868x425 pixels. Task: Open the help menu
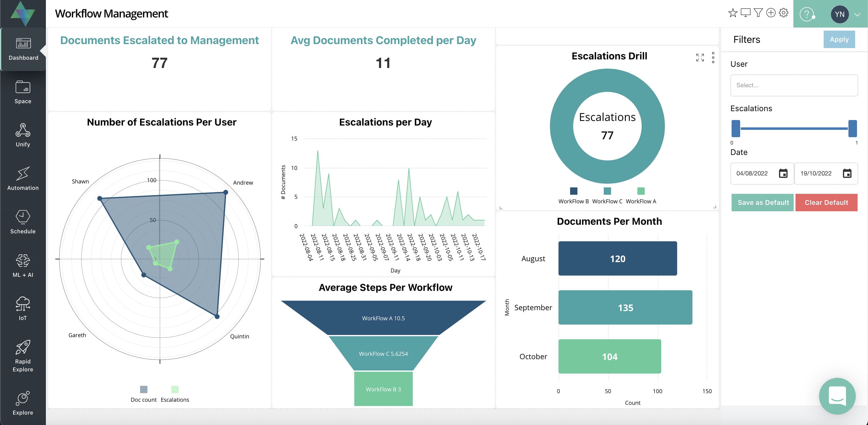[x=807, y=14]
